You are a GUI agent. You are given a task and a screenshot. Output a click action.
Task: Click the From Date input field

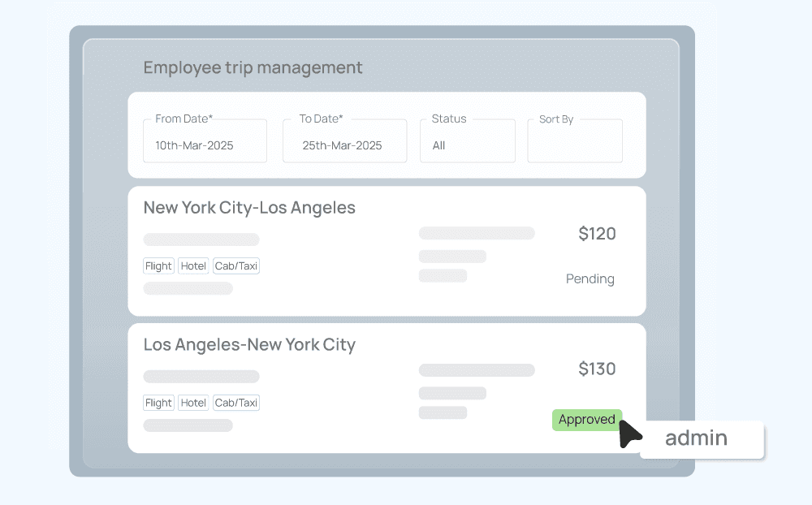(205, 141)
